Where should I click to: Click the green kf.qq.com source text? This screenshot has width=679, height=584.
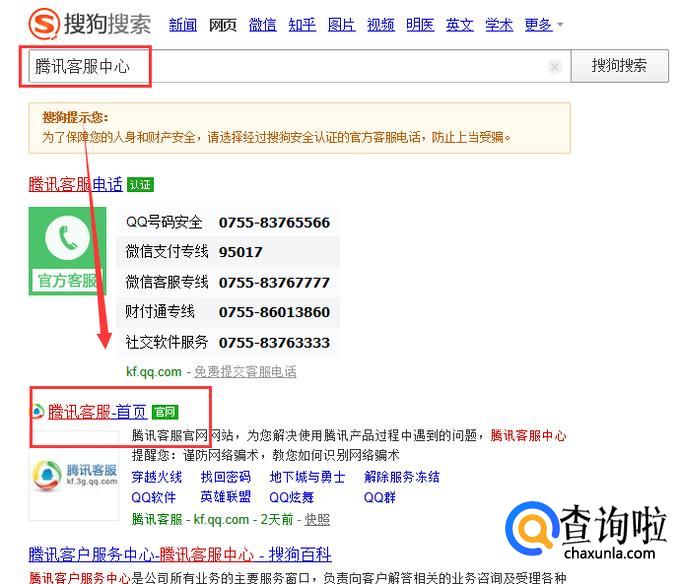click(x=154, y=372)
